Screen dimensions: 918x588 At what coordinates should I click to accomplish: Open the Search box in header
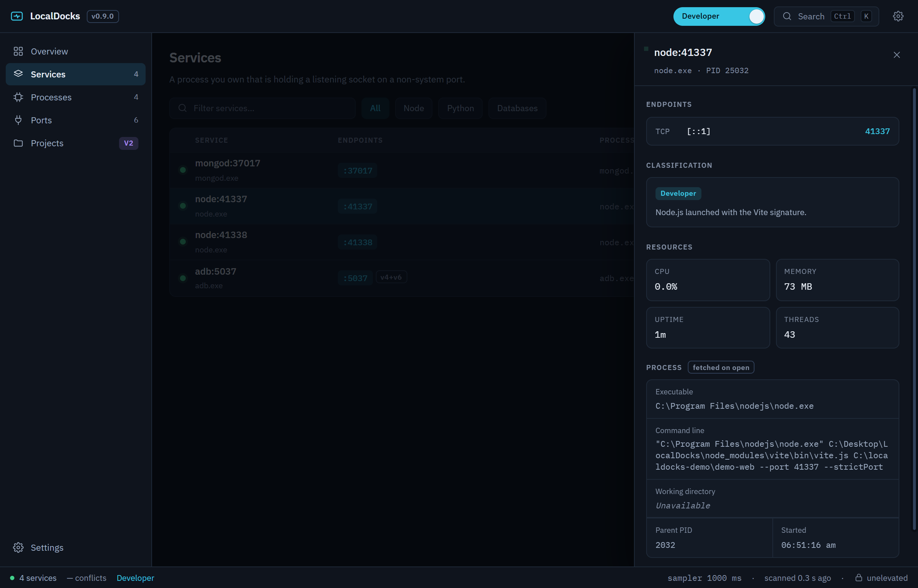(x=826, y=16)
